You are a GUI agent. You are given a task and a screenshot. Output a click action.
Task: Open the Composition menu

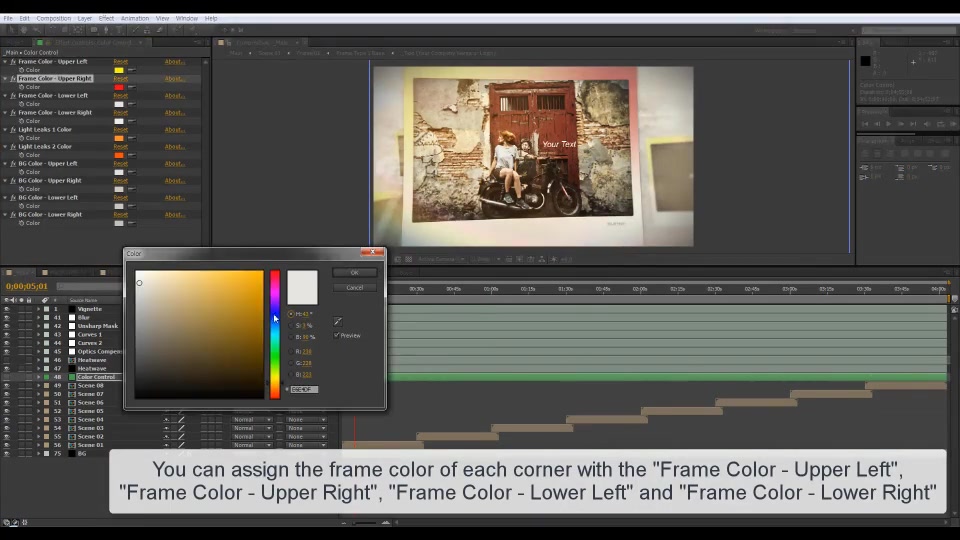coord(54,18)
